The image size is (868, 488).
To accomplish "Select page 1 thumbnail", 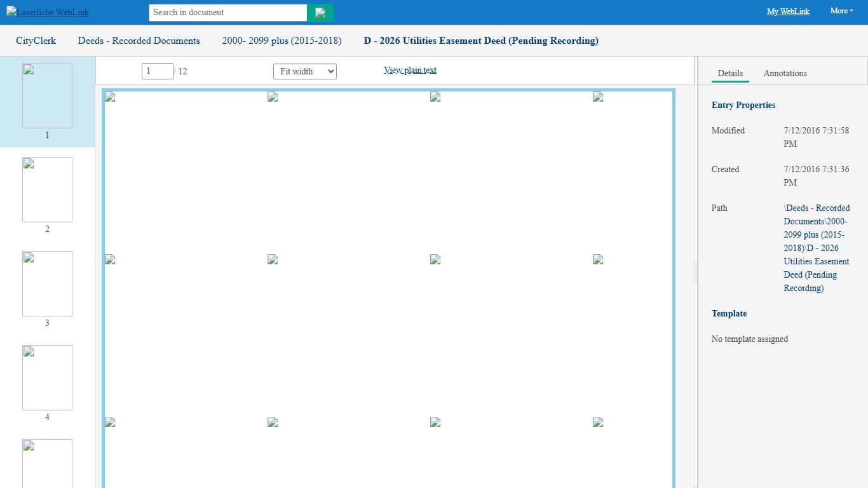I will point(47,96).
